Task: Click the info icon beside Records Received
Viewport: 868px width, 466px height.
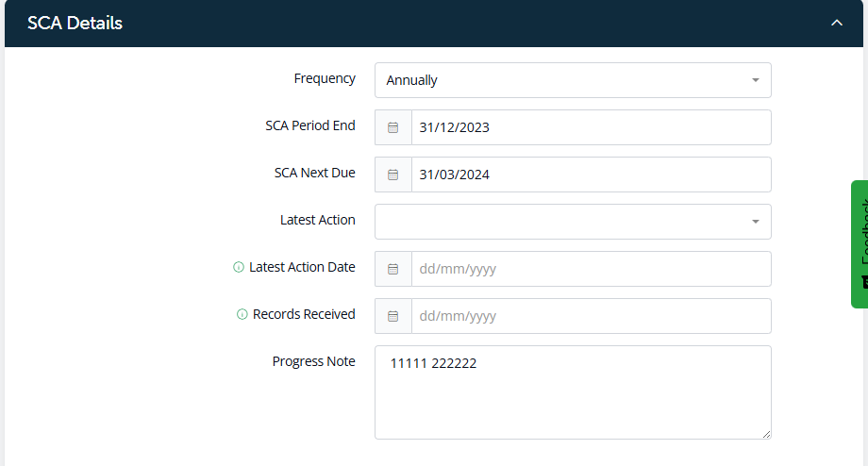Action: [x=242, y=315]
